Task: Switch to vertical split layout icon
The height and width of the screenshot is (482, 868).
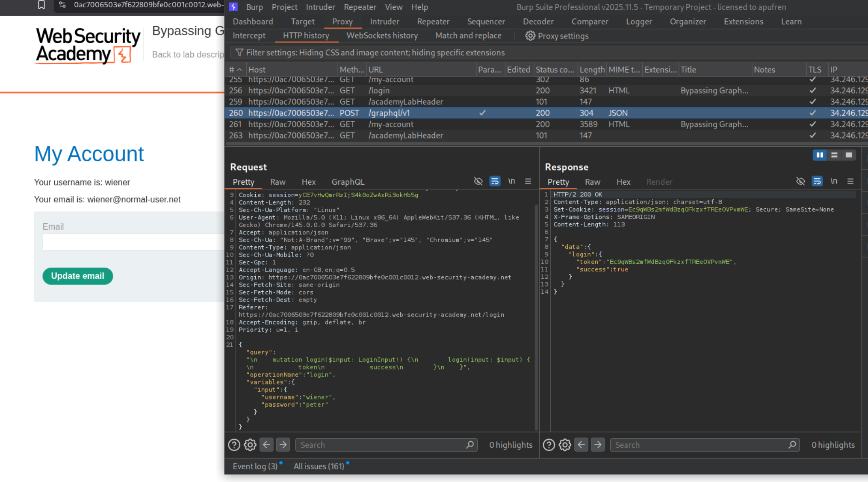Action: pos(834,155)
